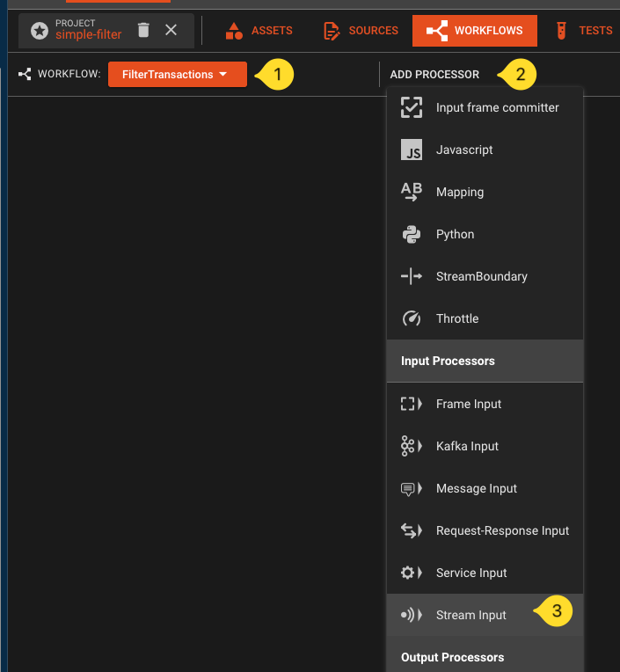Image resolution: width=620 pixels, height=672 pixels.
Task: Close the simple-filter project
Action: (171, 30)
